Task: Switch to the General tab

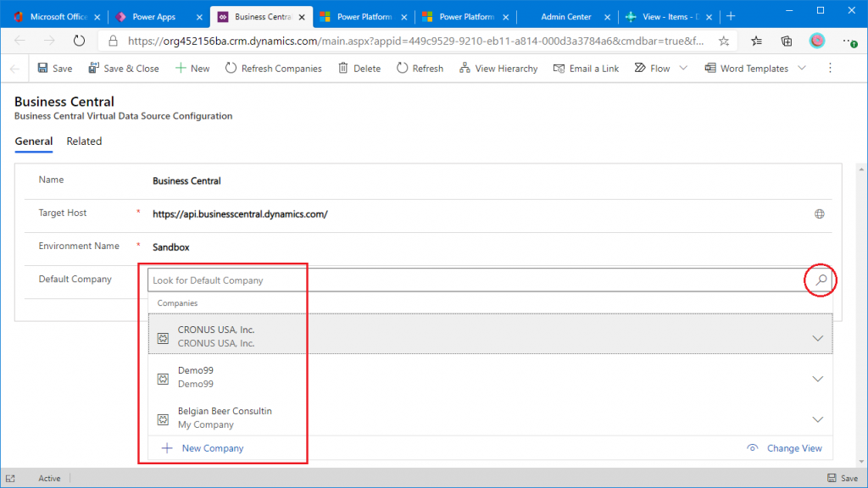Action: 34,141
